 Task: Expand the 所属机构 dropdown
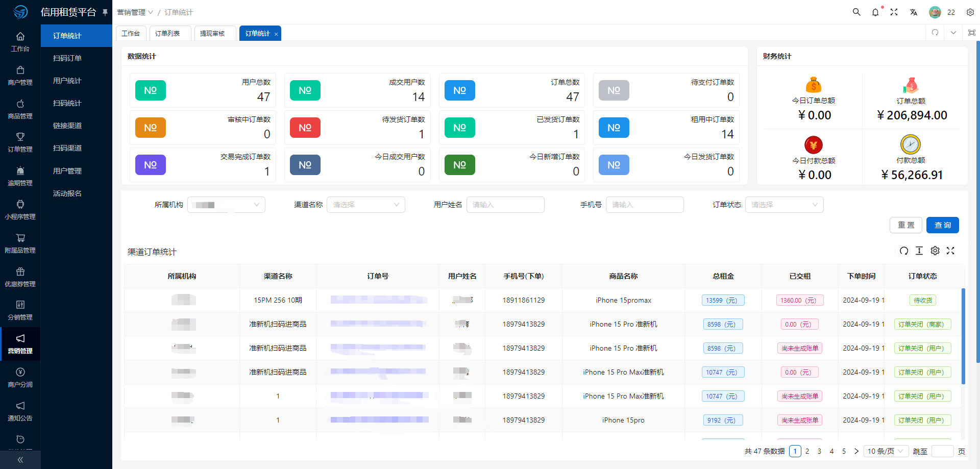226,205
